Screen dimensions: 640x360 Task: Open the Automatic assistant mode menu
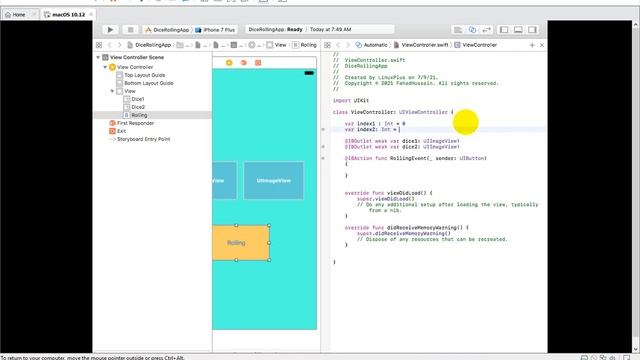click(371, 45)
